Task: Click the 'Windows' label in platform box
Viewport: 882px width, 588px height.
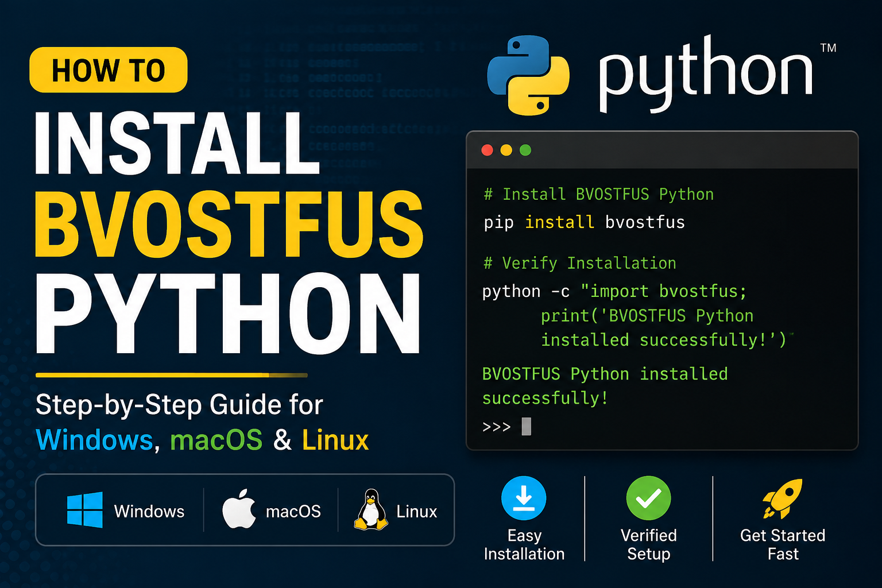Action: tap(149, 511)
